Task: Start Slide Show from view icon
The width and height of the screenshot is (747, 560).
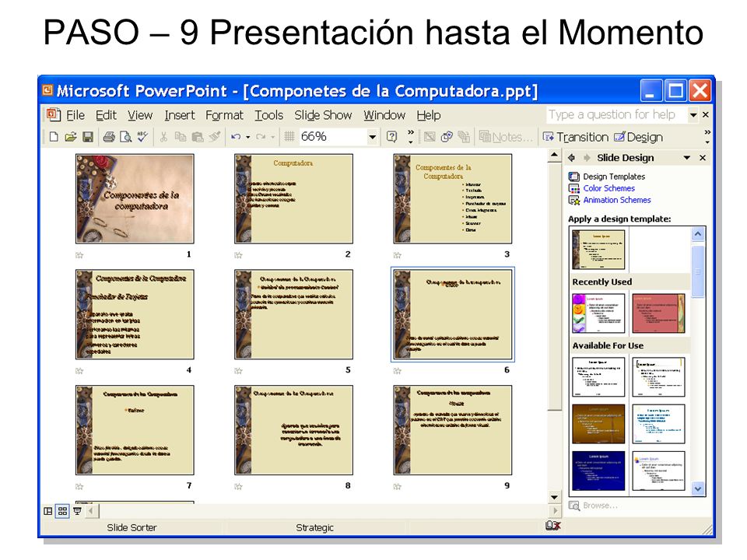Action: [x=77, y=511]
